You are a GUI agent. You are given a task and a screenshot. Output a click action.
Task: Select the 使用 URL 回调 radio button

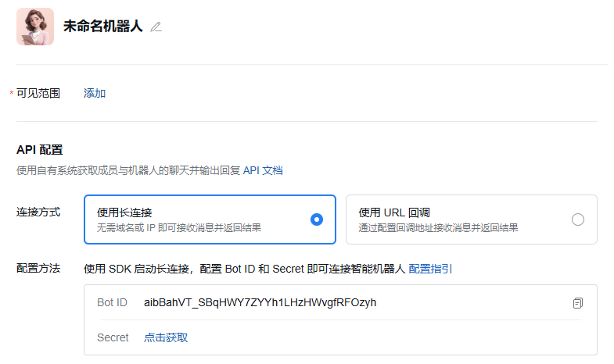(x=578, y=219)
